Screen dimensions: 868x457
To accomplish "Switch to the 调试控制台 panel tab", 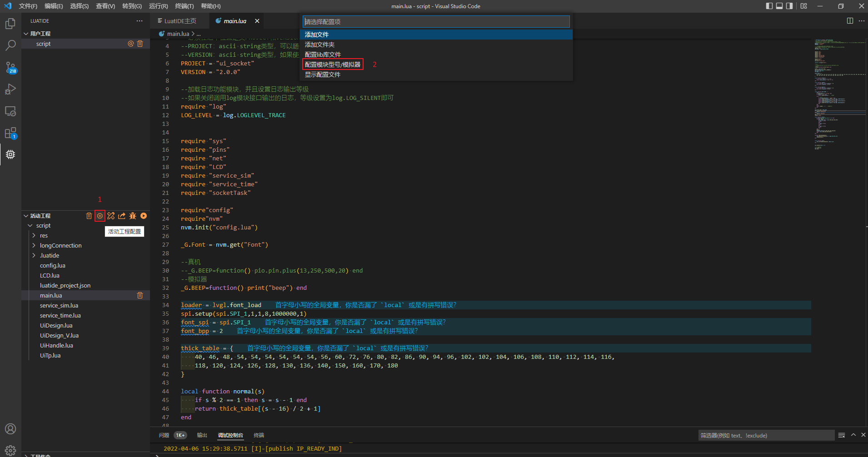I will pos(230,435).
